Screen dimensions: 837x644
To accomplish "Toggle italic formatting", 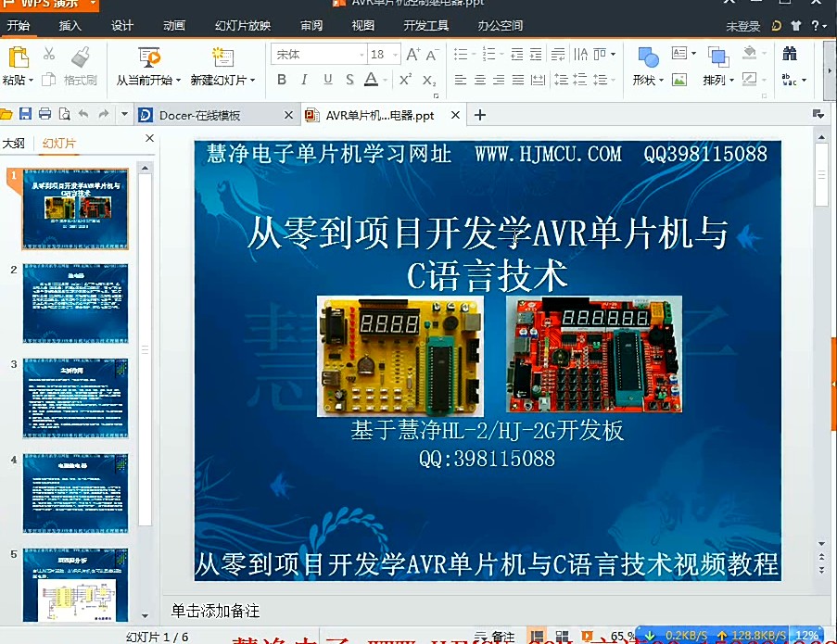I will click(304, 80).
